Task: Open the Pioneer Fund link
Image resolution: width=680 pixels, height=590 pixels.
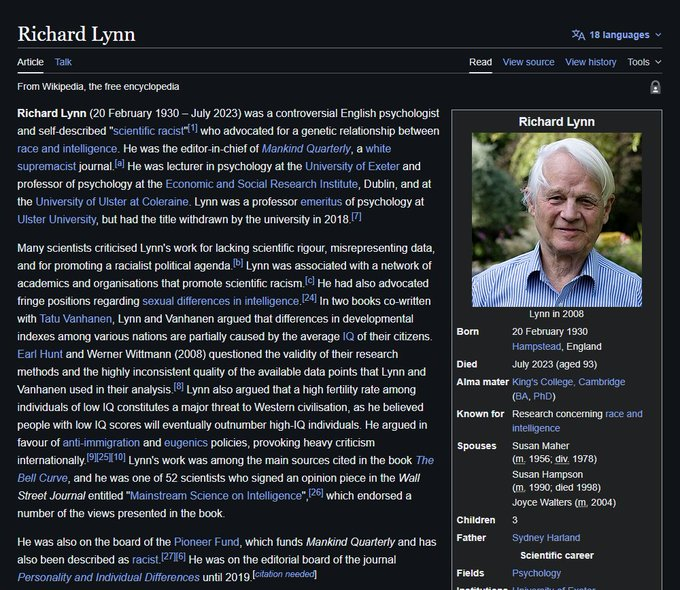Action: 206,542
